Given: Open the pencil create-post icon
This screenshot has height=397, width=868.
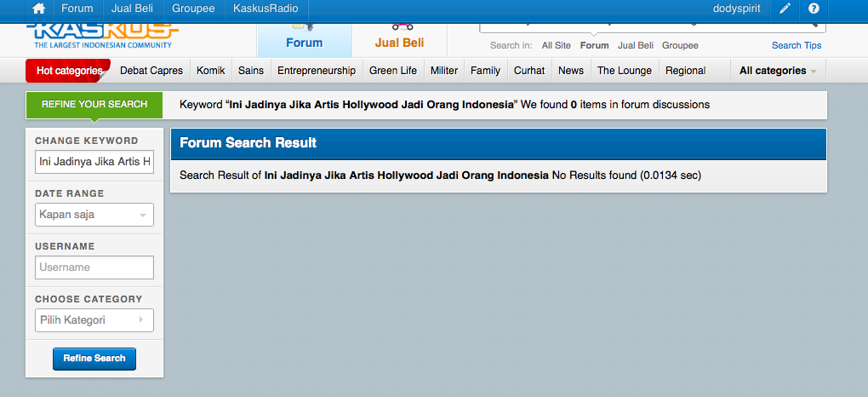Looking at the screenshot, I should [x=785, y=9].
